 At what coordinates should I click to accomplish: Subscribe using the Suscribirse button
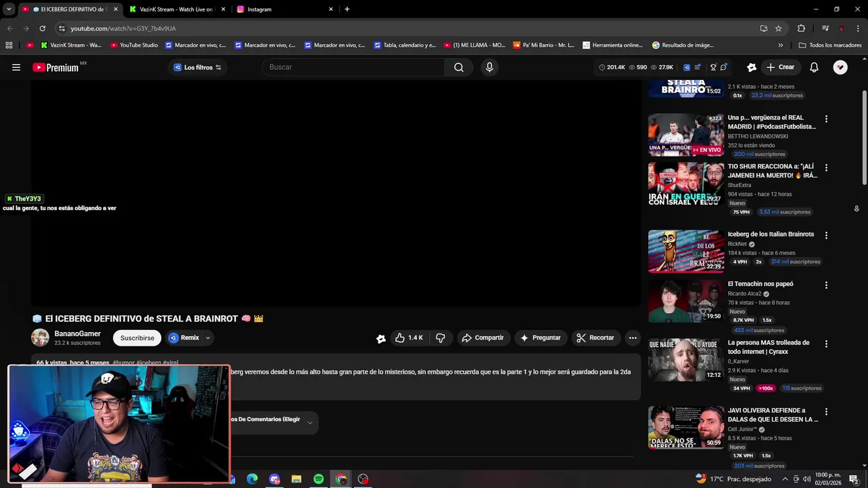[137, 338]
